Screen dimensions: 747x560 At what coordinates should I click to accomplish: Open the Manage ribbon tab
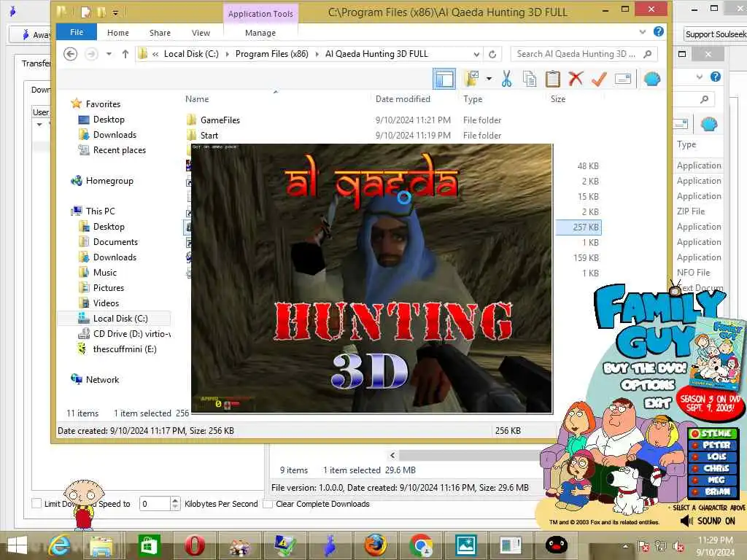pyautogui.click(x=260, y=32)
